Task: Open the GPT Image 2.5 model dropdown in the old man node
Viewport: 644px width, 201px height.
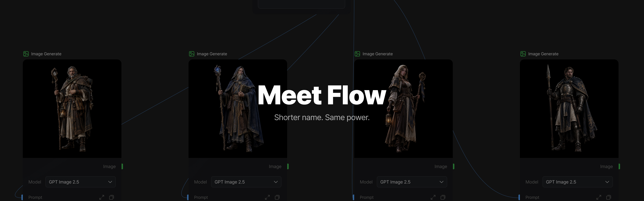Action: (80, 182)
